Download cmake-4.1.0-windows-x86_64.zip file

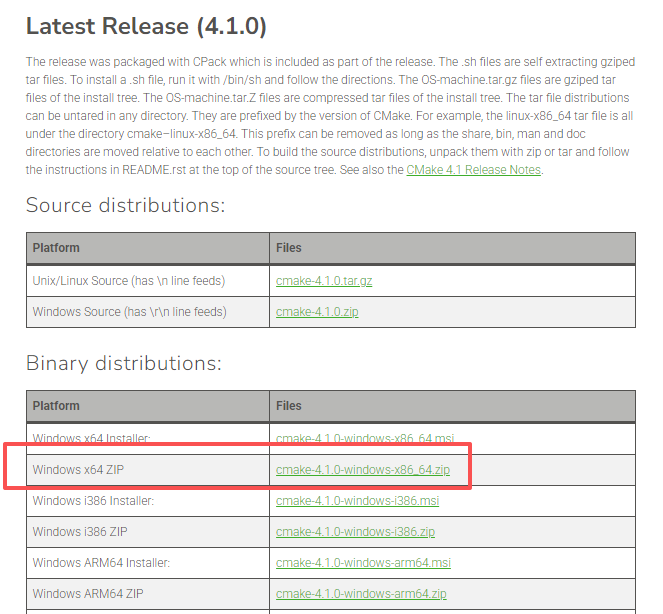(363, 470)
